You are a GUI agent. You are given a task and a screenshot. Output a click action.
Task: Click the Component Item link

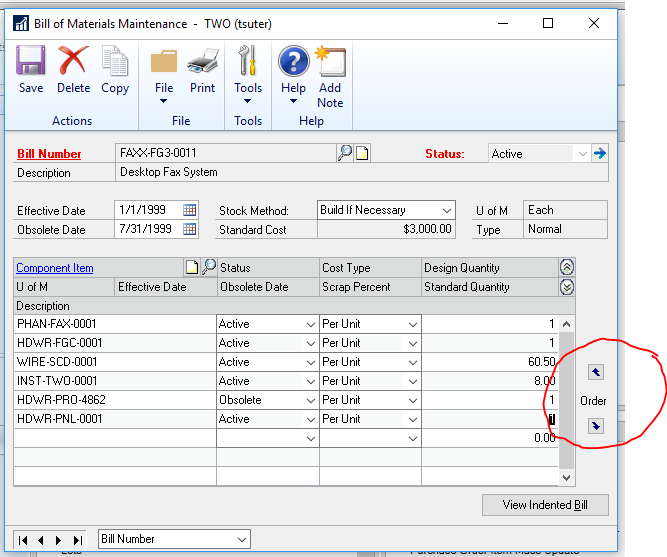pos(54,268)
